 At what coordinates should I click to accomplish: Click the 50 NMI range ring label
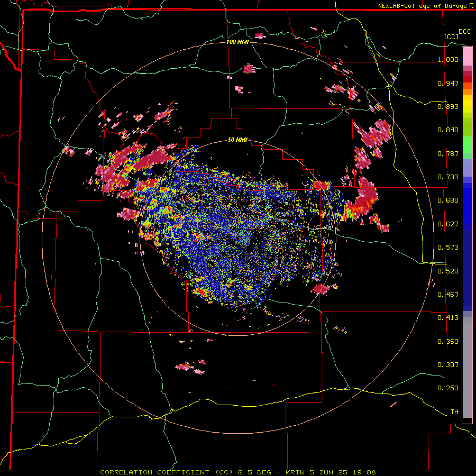(237, 140)
